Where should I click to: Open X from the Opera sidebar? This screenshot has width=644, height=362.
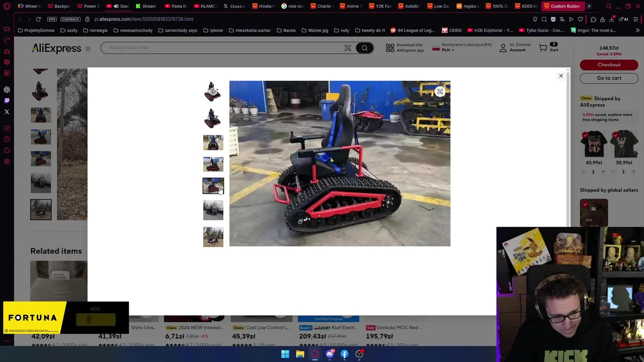tap(7, 112)
